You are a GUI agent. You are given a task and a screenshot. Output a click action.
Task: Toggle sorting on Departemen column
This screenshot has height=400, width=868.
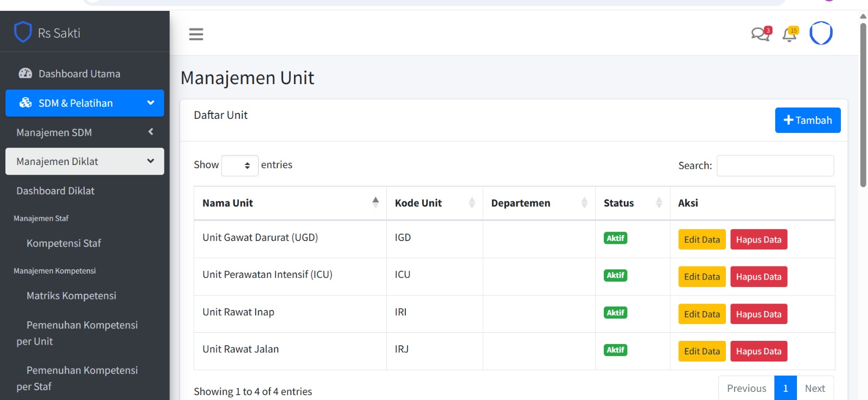pos(584,202)
